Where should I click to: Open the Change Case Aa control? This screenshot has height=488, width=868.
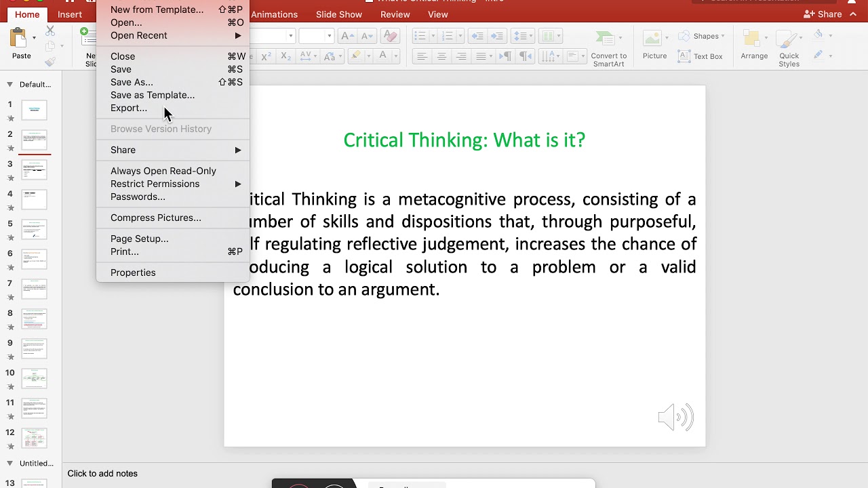point(332,56)
